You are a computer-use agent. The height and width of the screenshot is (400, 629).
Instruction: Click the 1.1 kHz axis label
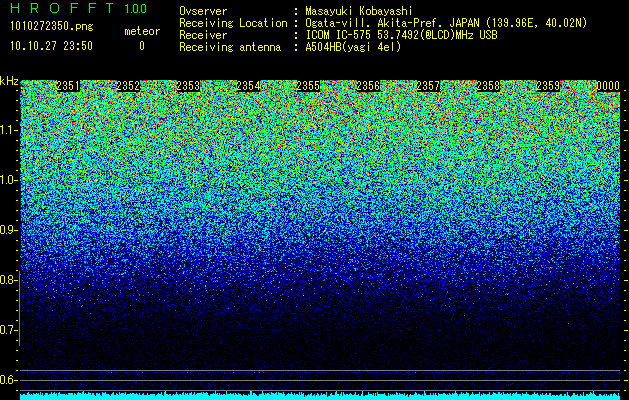coord(8,130)
